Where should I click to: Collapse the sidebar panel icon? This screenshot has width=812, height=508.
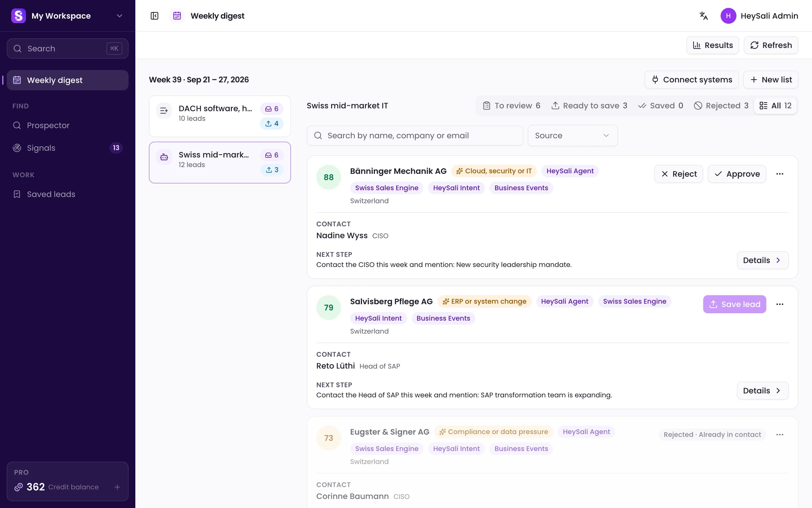[x=154, y=16]
